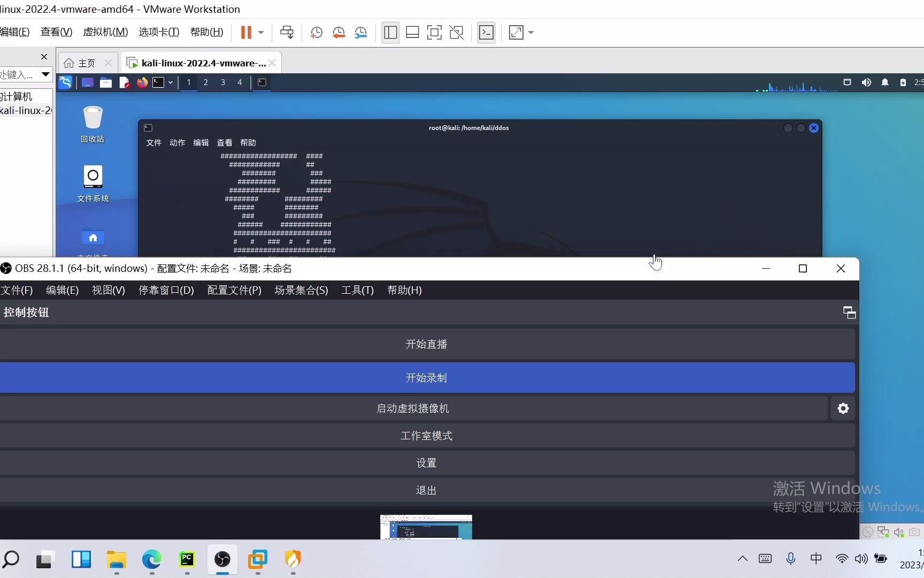The height and width of the screenshot is (578, 924).
Task: Open the Kali applications menu dragon icon
Action: point(65,82)
